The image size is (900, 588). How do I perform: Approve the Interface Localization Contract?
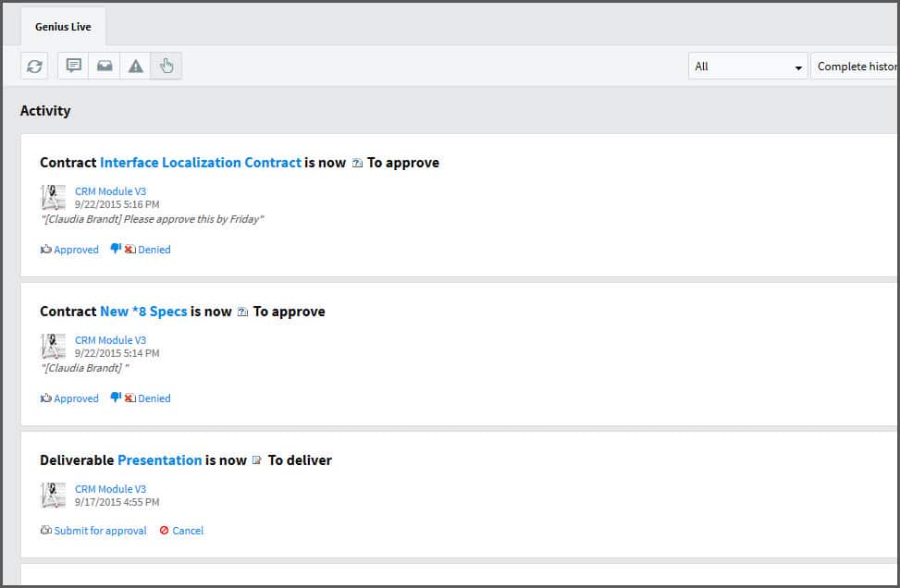pyautogui.click(x=70, y=250)
